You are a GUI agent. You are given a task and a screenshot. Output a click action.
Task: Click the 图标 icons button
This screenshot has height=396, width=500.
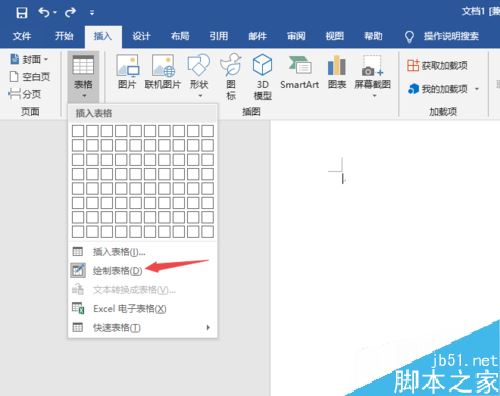231,77
